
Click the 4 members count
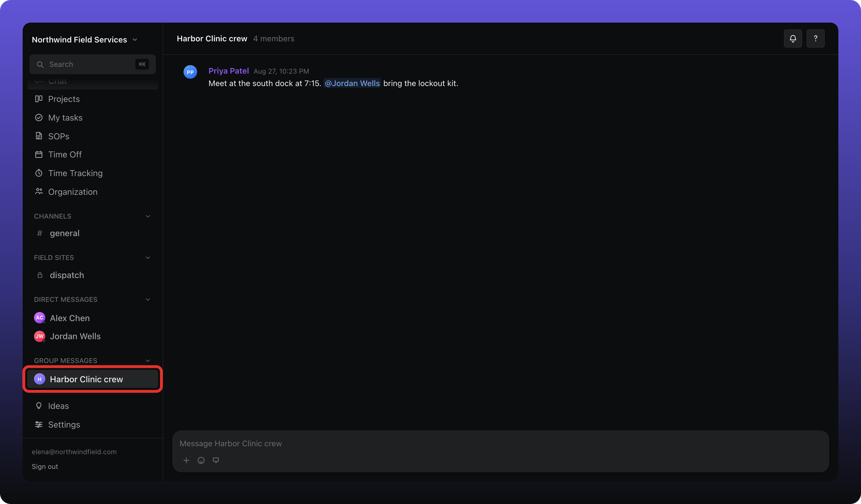coord(274,39)
